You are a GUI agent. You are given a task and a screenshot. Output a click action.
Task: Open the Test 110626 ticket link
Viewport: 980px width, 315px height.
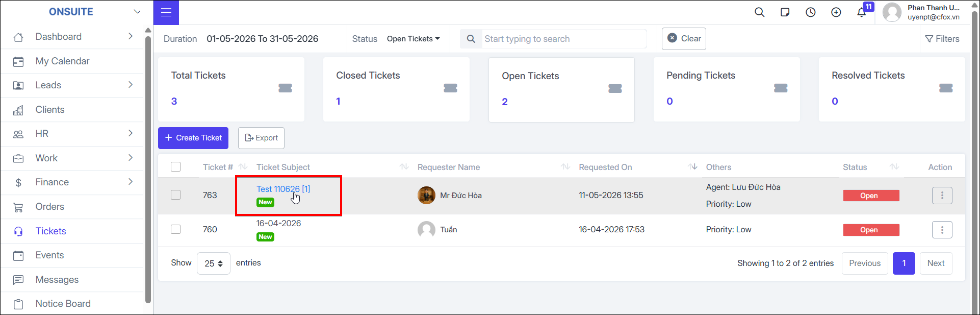283,189
